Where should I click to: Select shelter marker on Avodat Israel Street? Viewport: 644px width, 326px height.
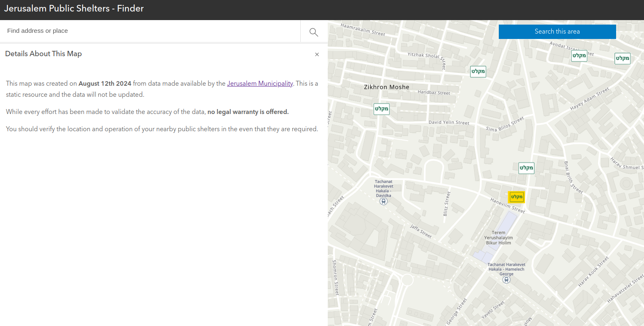pyautogui.click(x=579, y=56)
